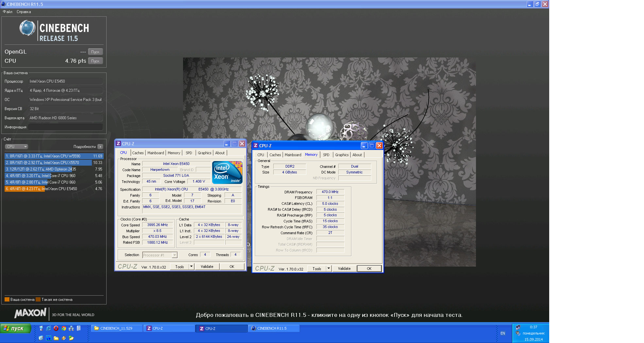This screenshot has height=343, width=644.
Task: Click the blue file manager panels icon in quick launch
Action: point(48,338)
